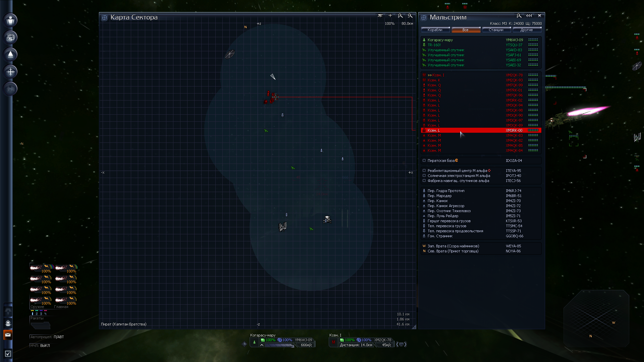The image size is (644, 362).
Task: Select Гон. Странник row
Action: click(481, 236)
